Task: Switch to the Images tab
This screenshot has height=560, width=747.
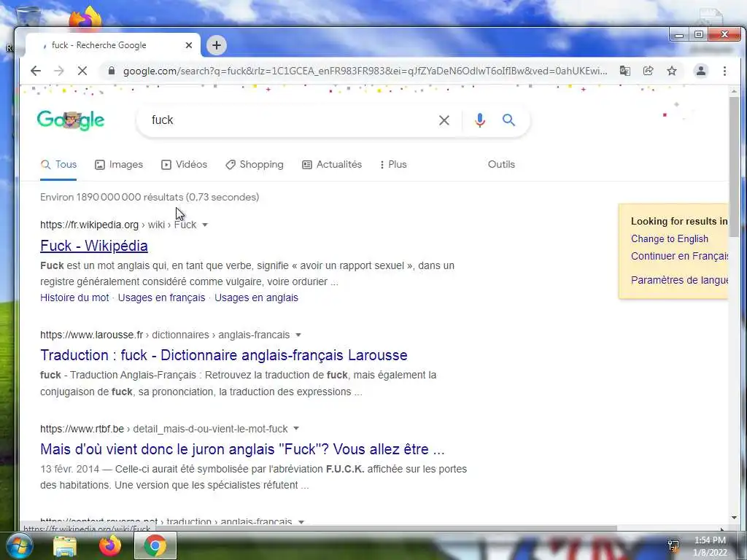Action: (119, 164)
